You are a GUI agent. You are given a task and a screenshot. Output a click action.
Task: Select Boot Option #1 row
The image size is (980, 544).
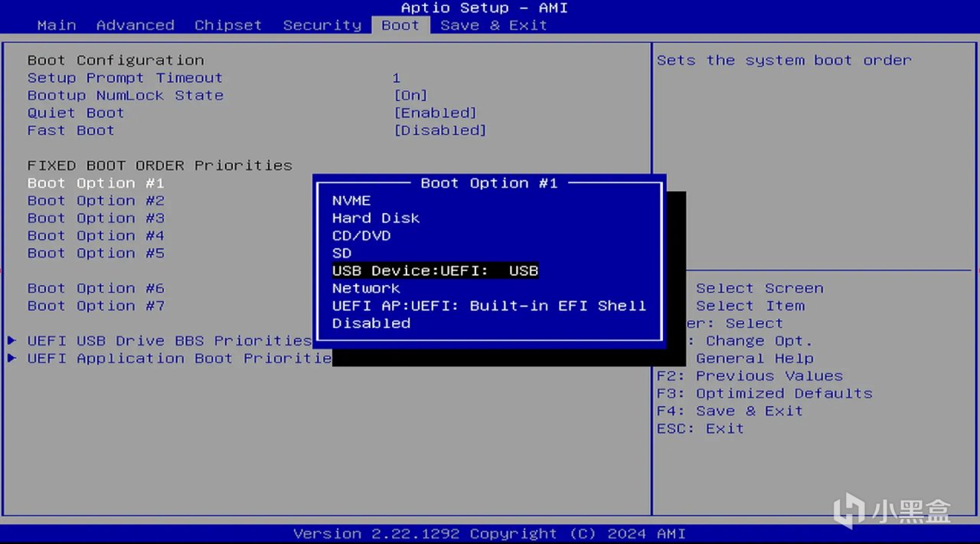click(x=96, y=183)
